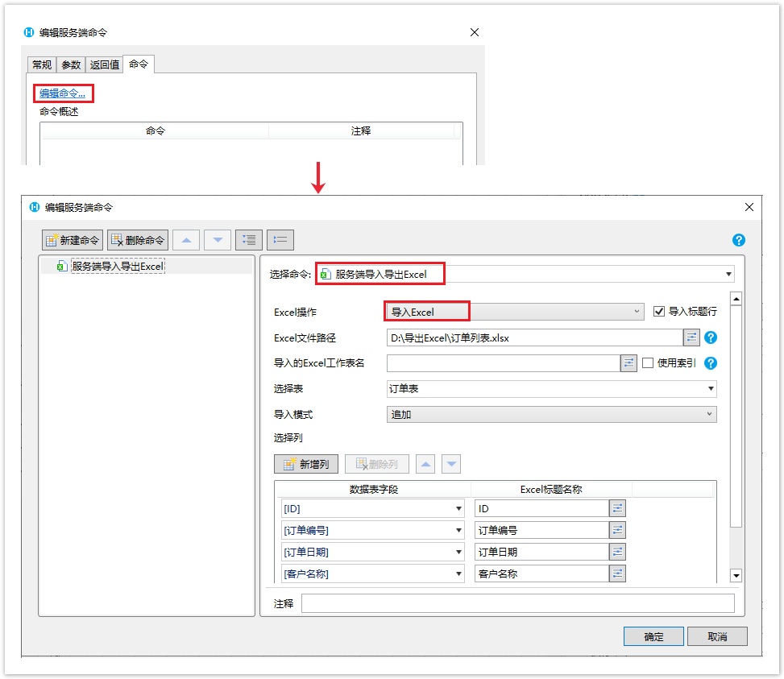Click the formula icon beside the 订单编号 title field
Image resolution: width=784 pixels, height=679 pixels.
(617, 530)
